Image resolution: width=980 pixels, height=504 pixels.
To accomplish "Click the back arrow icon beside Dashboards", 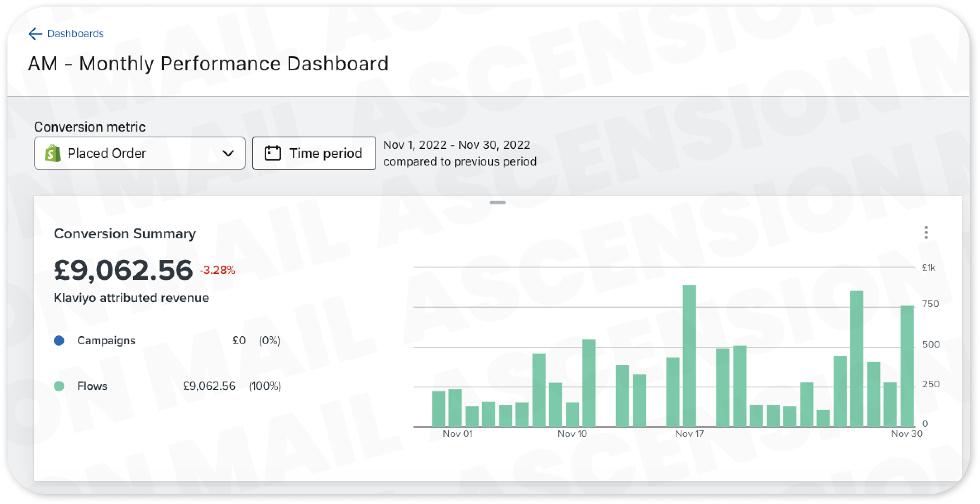I will click(35, 34).
